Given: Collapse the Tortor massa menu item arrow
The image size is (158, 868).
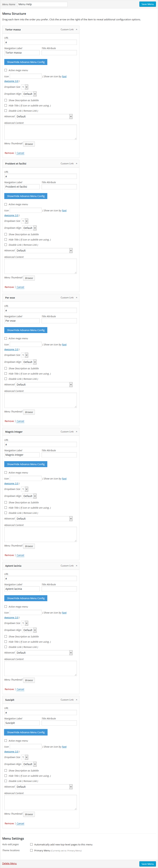Looking at the screenshot, I should pyautogui.click(x=77, y=30).
